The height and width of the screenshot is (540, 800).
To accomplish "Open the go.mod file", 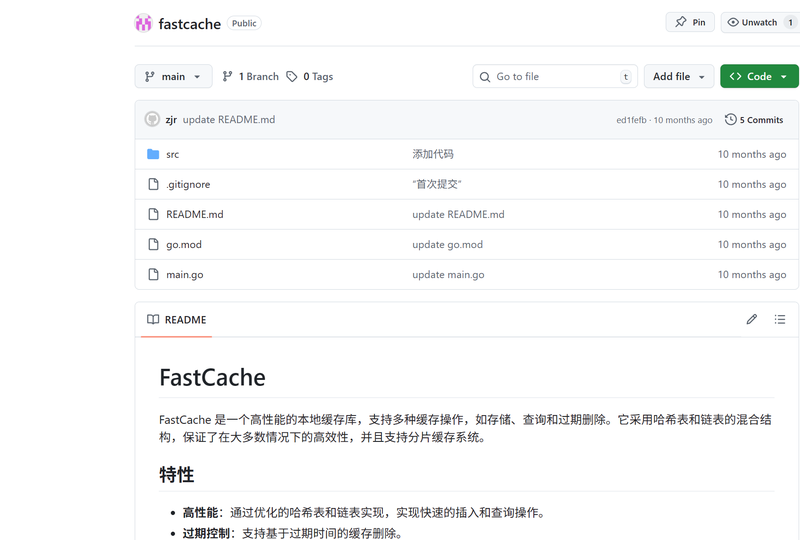I will tap(184, 244).
